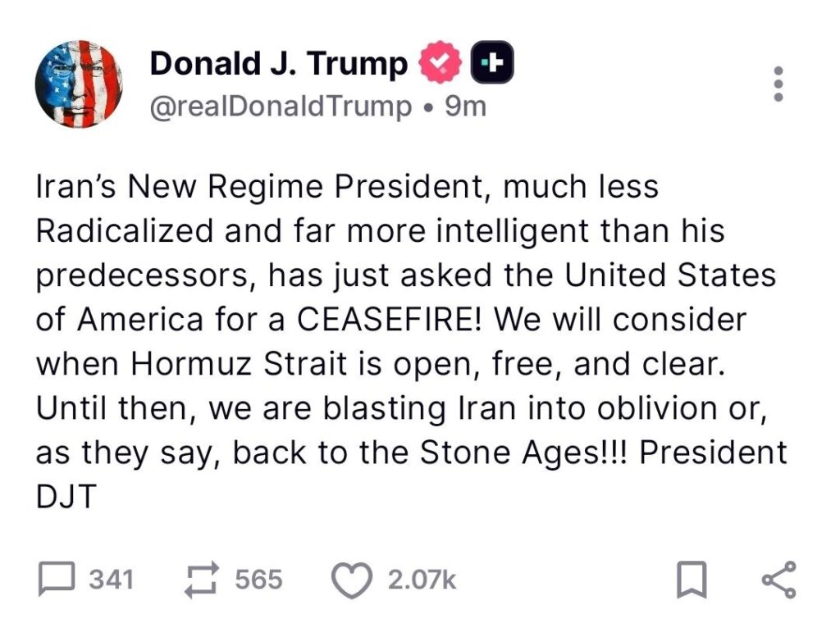This screenshot has width=840, height=637.
Task: Tap the share icon
Action: point(778,580)
